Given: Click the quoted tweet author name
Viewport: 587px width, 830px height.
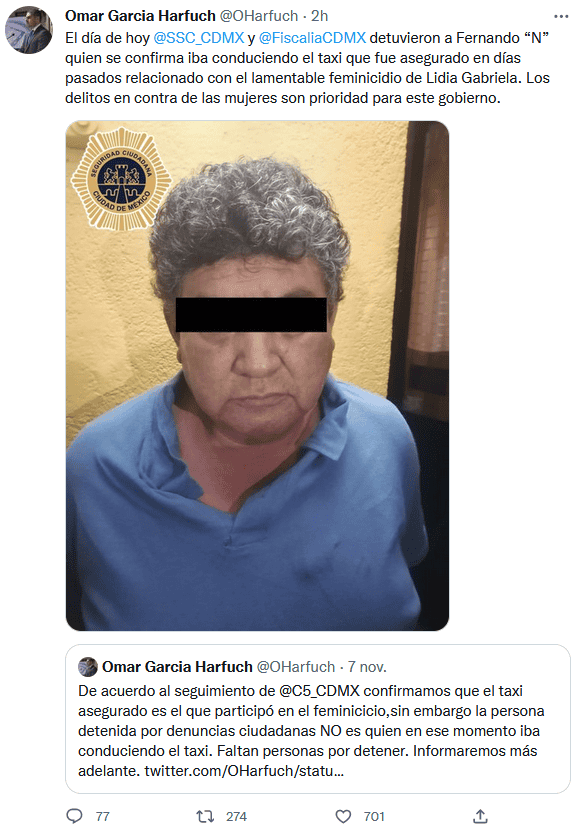Looking at the screenshot, I should tap(177, 666).
